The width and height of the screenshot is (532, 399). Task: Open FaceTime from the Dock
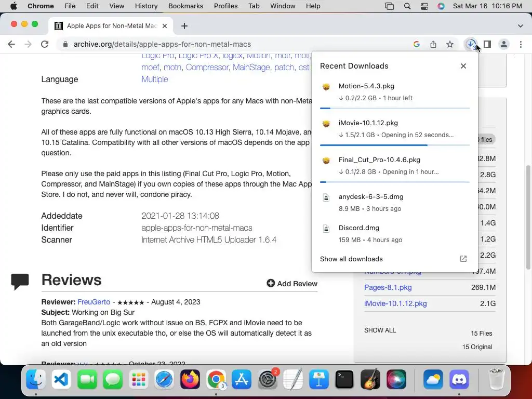point(87,379)
